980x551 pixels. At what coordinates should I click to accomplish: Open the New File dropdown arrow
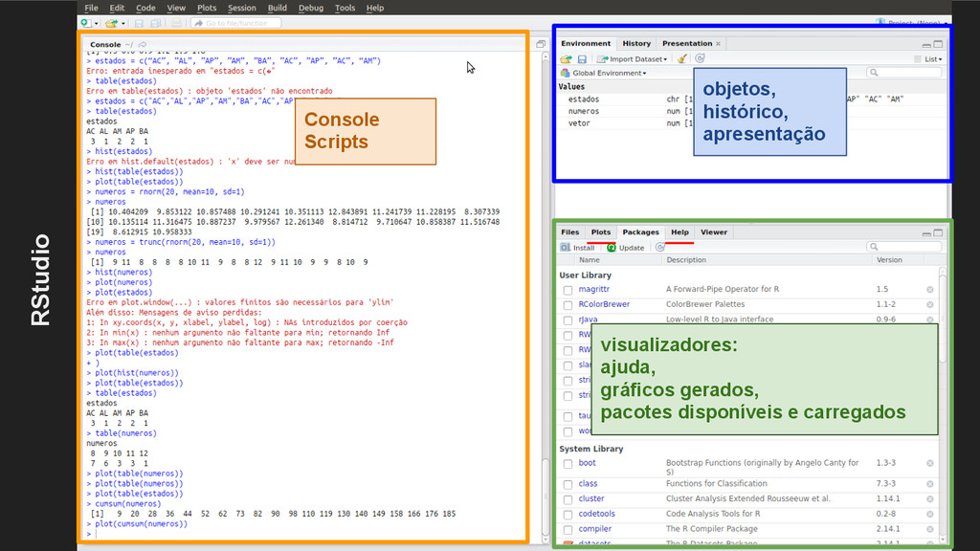[x=97, y=24]
